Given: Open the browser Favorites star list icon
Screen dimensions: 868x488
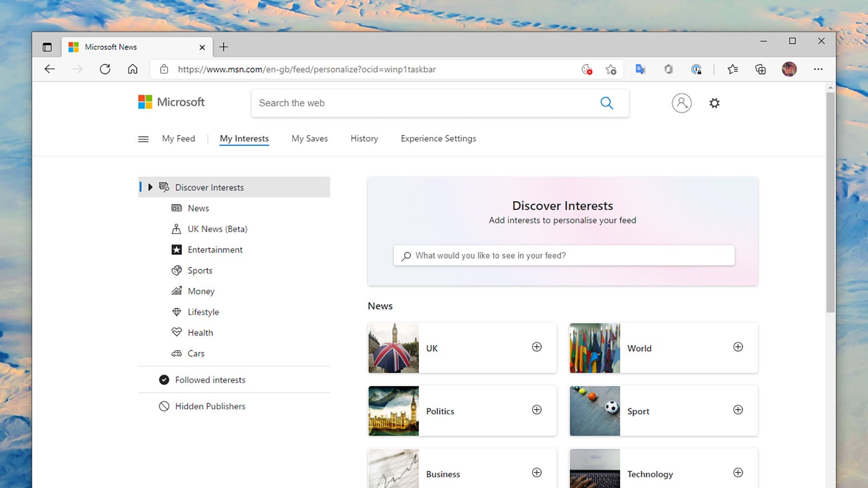Looking at the screenshot, I should tap(732, 69).
